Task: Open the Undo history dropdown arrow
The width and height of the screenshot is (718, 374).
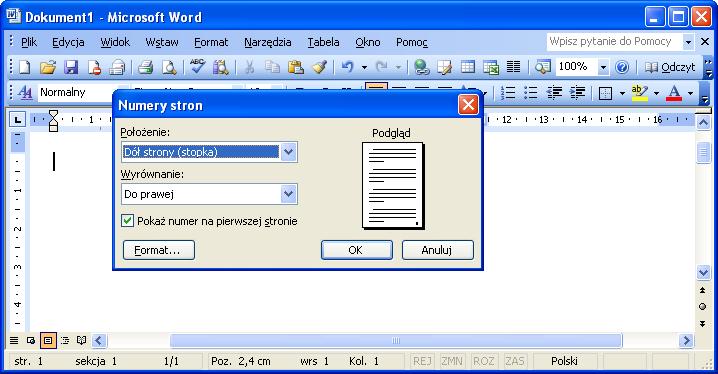Action: tap(364, 68)
